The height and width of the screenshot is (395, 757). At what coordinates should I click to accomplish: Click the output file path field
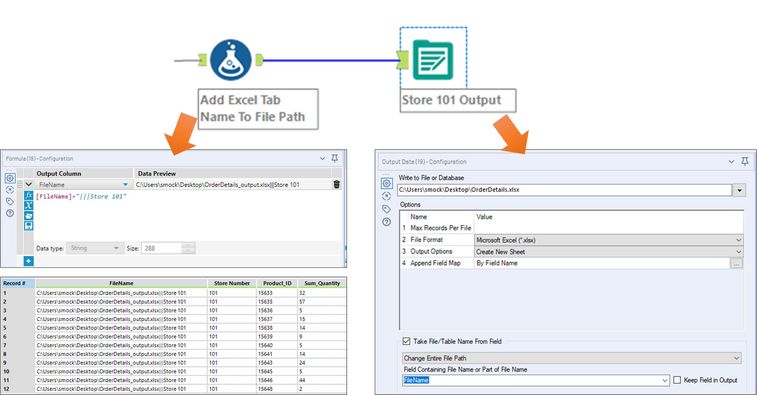pyautogui.click(x=565, y=190)
